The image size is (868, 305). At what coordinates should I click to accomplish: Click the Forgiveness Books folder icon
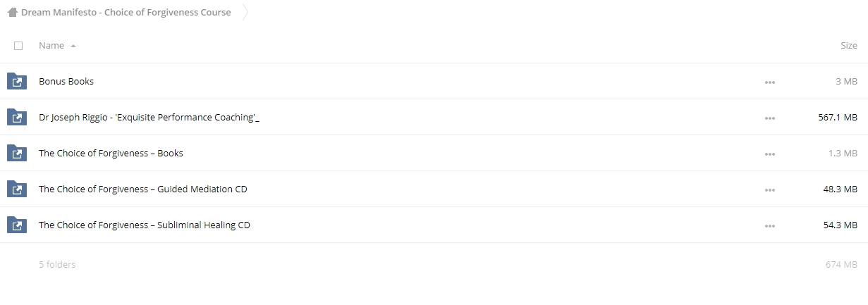(x=16, y=153)
